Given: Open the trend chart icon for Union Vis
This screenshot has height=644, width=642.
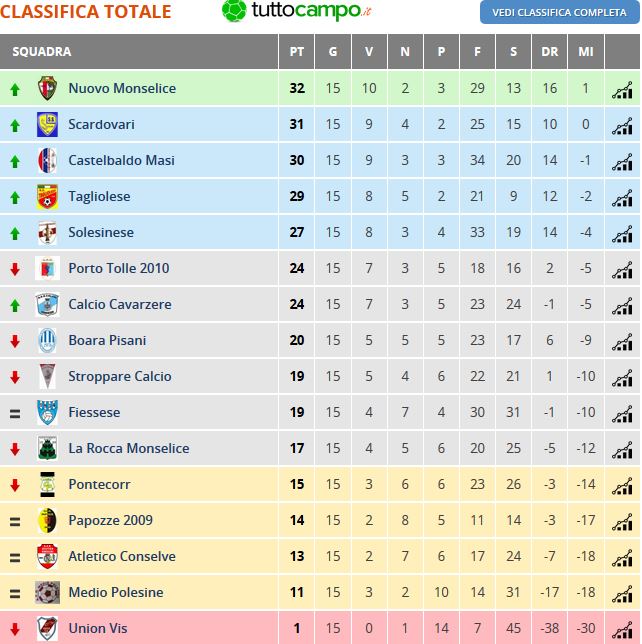Looking at the screenshot, I should pos(622,630).
